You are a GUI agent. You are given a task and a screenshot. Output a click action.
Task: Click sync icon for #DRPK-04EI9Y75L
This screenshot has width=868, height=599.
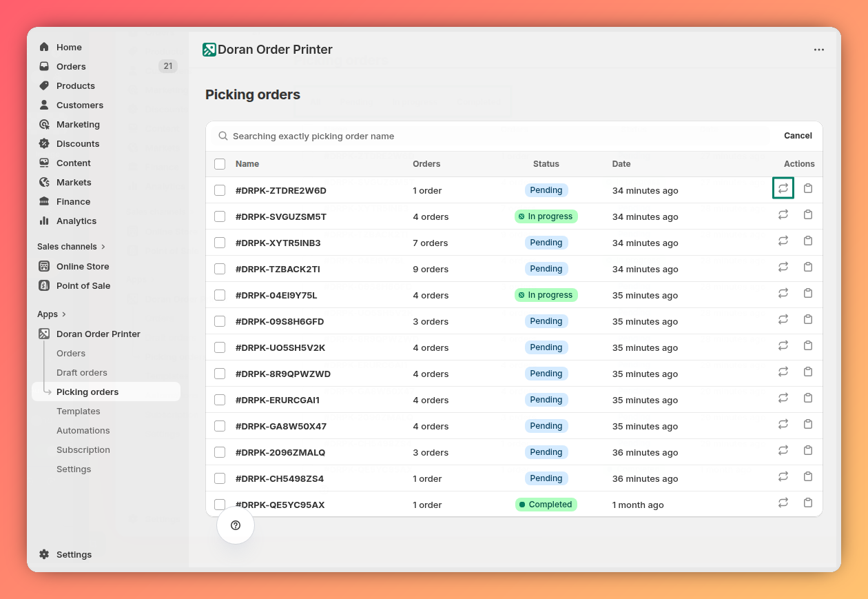pos(783,293)
